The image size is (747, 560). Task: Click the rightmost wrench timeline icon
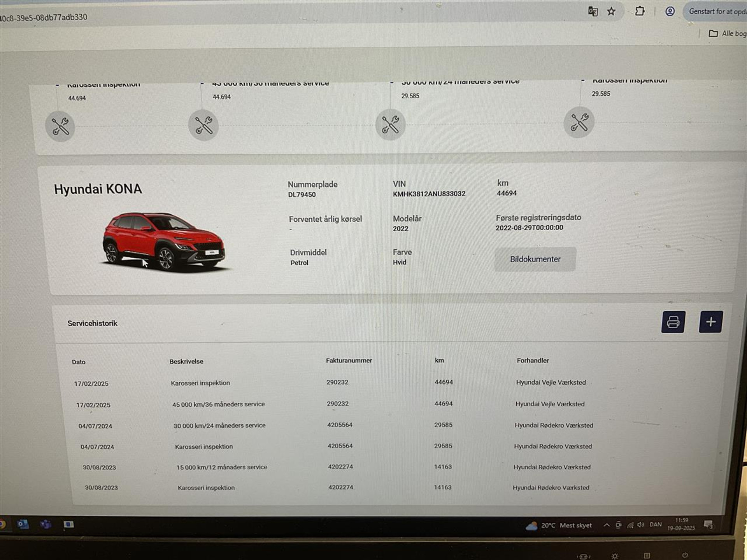point(579,122)
